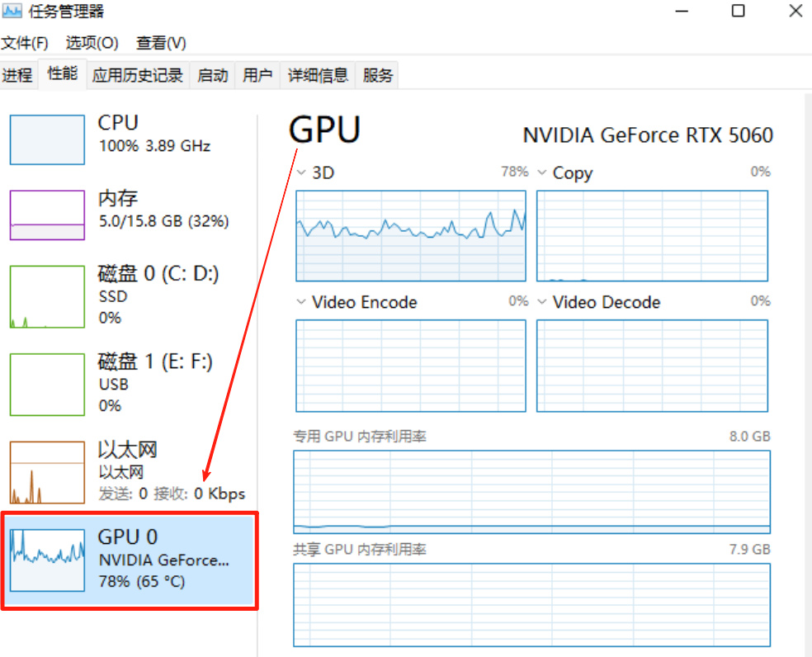The width and height of the screenshot is (812, 657).
Task: Expand the Copy graph engine dropdown
Action: click(542, 173)
